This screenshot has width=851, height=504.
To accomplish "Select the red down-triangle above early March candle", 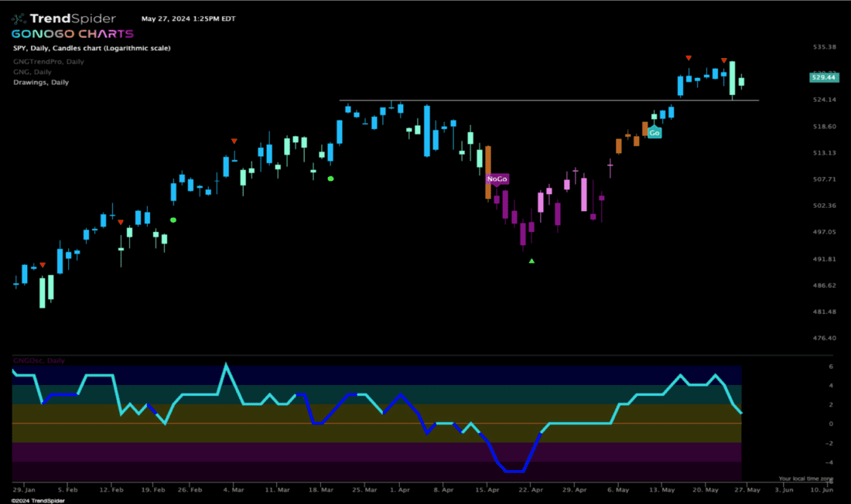I will (x=234, y=141).
